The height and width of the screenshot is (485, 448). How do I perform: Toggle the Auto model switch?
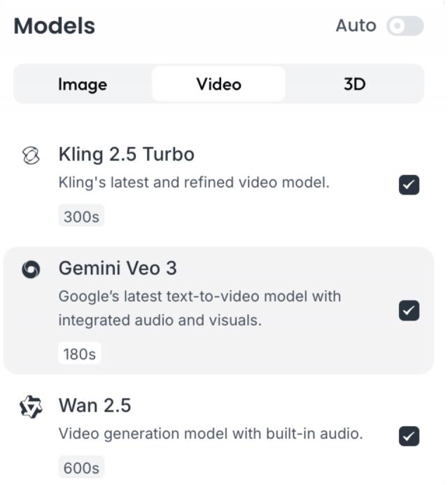click(x=405, y=27)
